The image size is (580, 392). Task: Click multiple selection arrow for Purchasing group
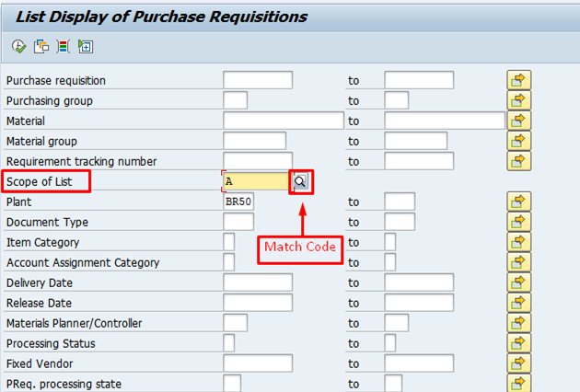[x=519, y=100]
